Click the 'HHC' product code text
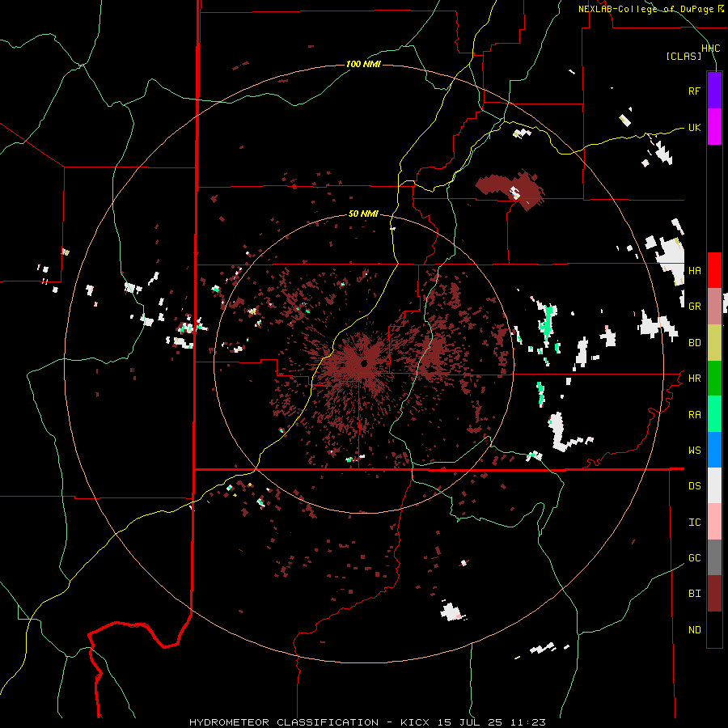This screenshot has height=728, width=728. [x=710, y=49]
